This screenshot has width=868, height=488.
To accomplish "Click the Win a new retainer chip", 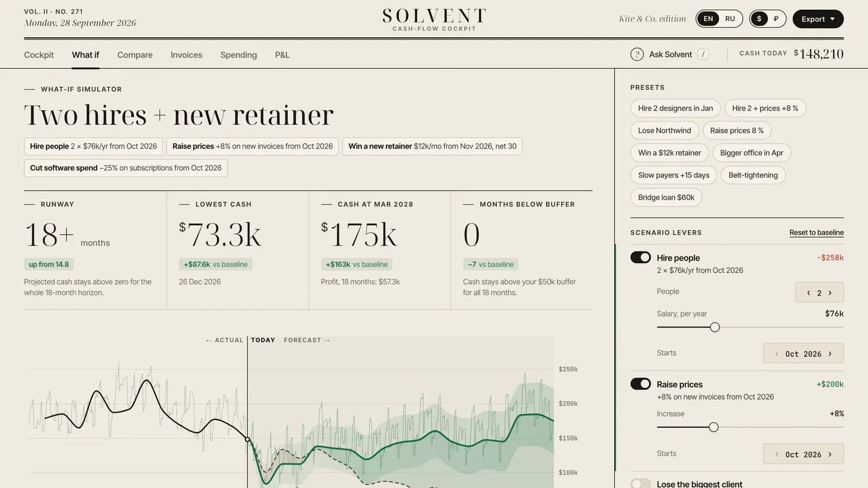I will (x=432, y=146).
